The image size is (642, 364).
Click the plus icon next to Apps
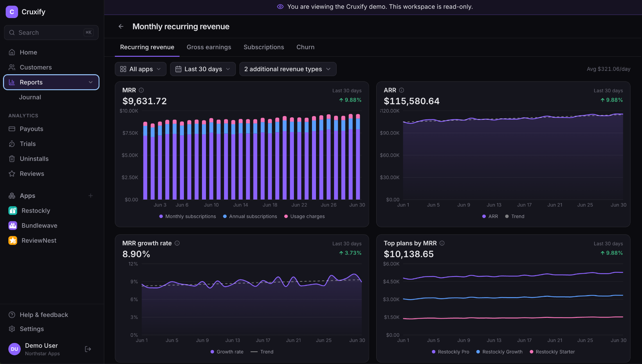(91, 196)
